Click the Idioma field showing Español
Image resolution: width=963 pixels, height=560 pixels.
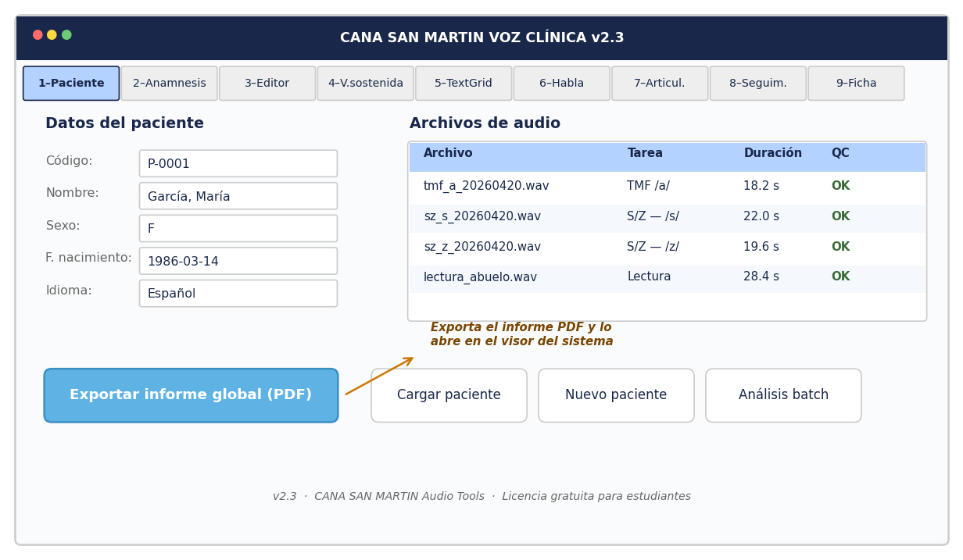238,294
